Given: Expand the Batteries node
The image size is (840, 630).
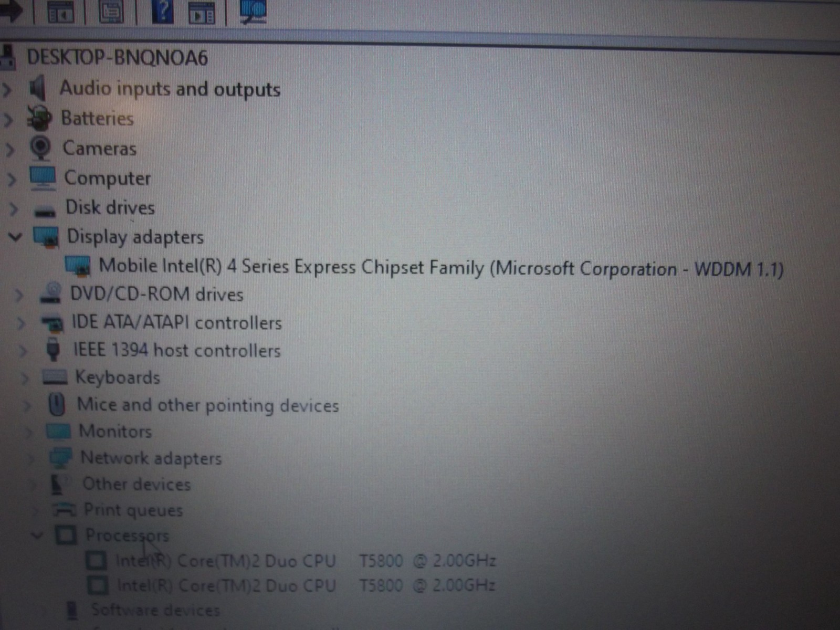Looking at the screenshot, I should [x=8, y=120].
